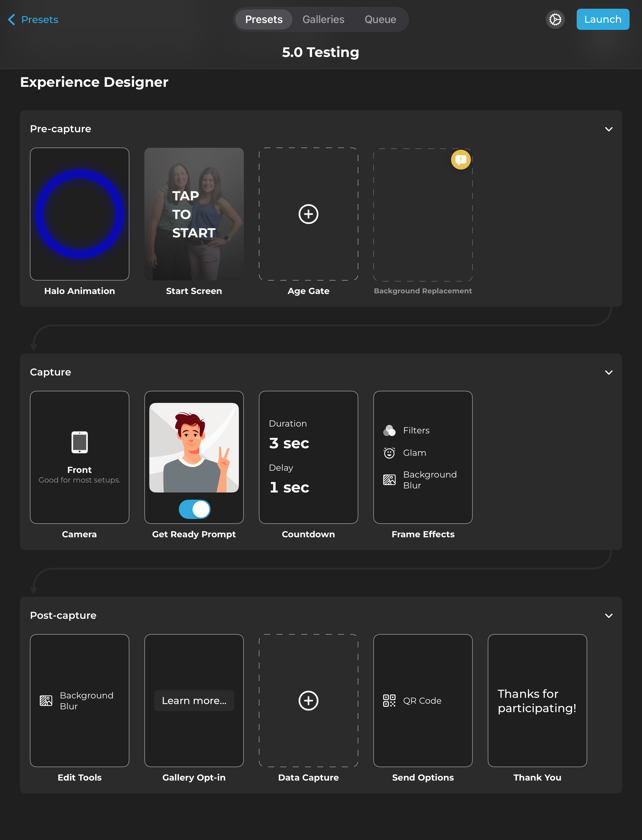
Task: Open the Halo Animation blue ring card
Action: click(x=80, y=214)
